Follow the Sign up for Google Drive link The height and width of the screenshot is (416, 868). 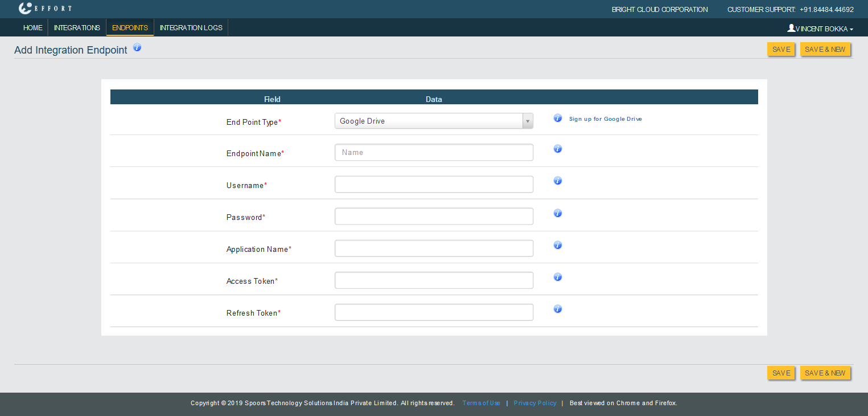[605, 119]
